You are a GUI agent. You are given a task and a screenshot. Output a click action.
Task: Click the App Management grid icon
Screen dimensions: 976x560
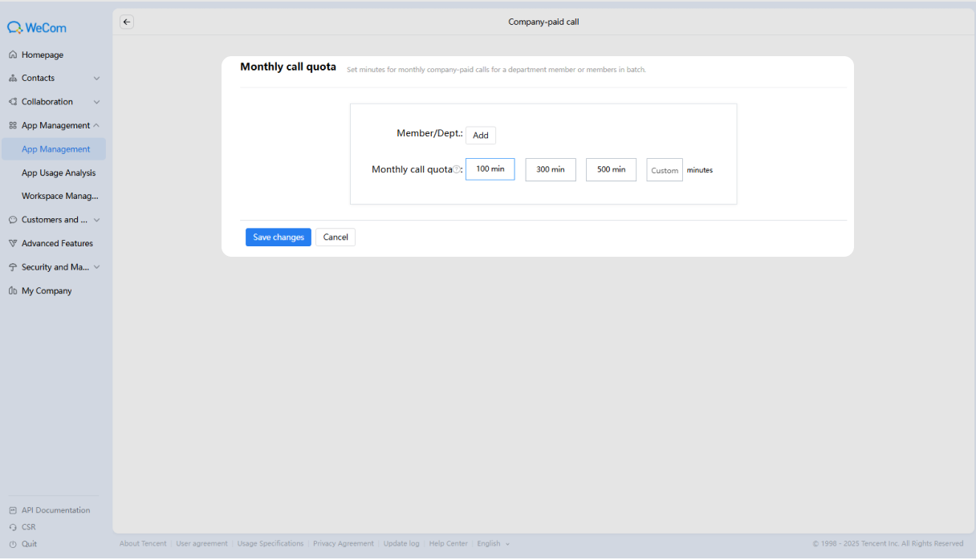coord(13,125)
